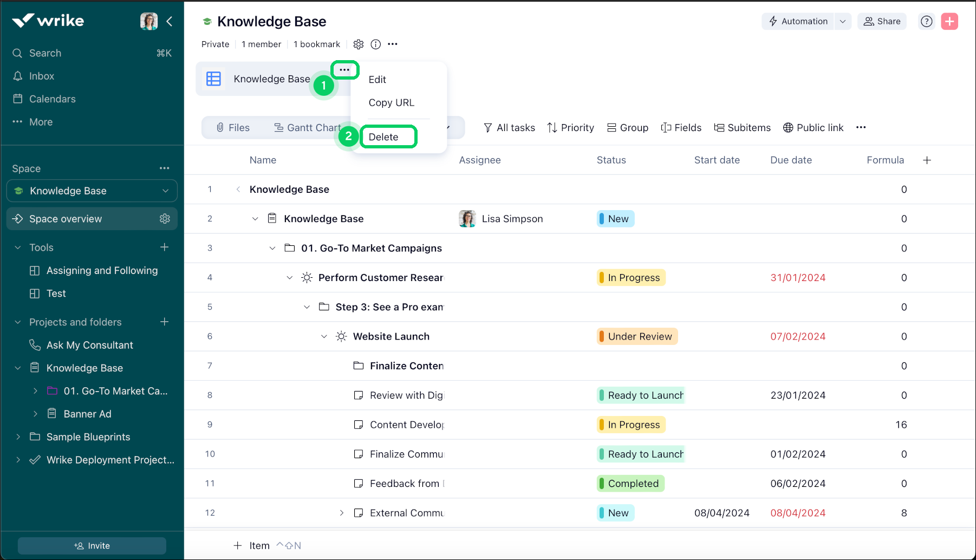The width and height of the screenshot is (976, 560).
Task: Open Space overview settings gear
Action: 165,219
